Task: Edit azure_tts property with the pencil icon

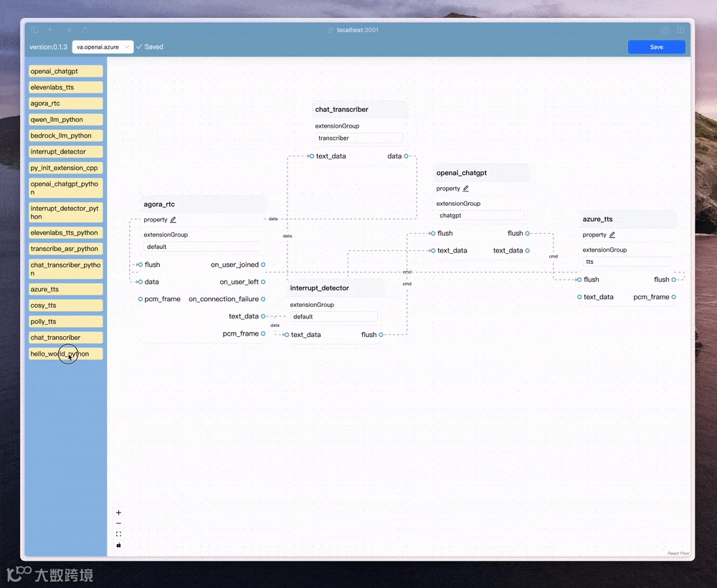Action: (612, 234)
